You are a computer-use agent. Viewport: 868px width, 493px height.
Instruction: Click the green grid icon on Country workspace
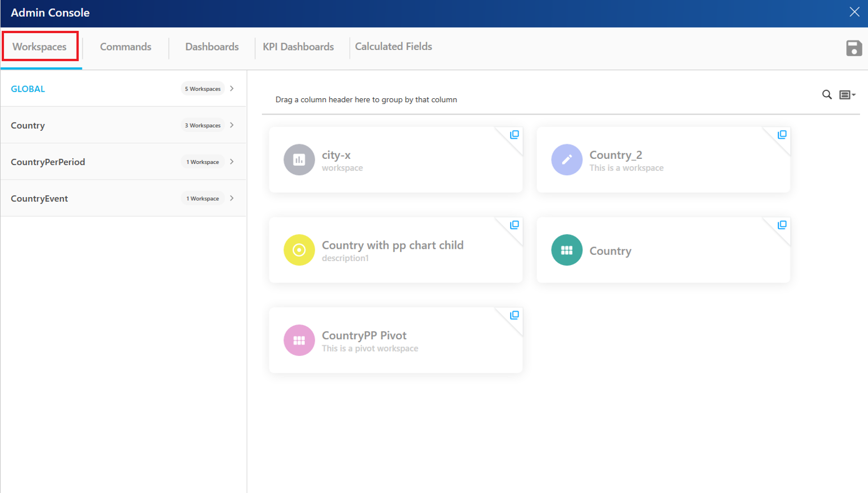566,250
